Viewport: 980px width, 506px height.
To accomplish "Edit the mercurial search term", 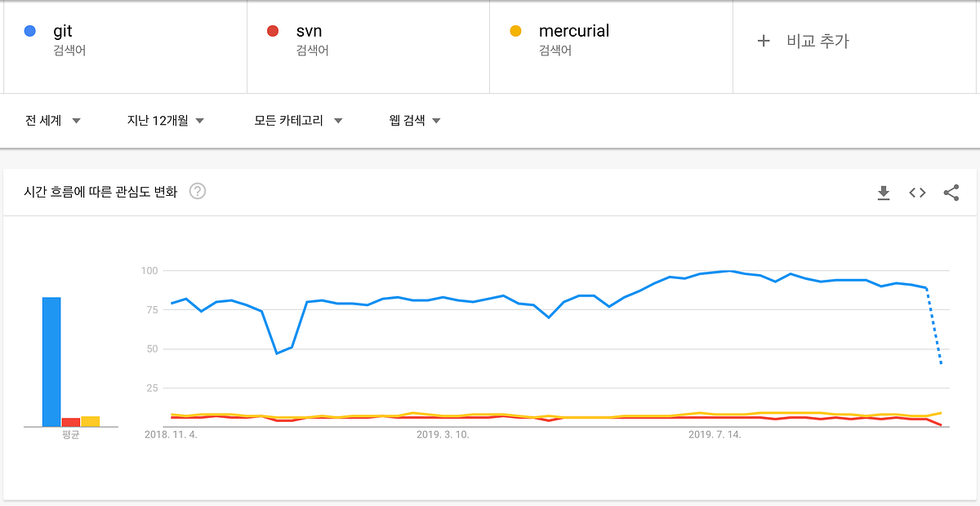I will coord(573,31).
